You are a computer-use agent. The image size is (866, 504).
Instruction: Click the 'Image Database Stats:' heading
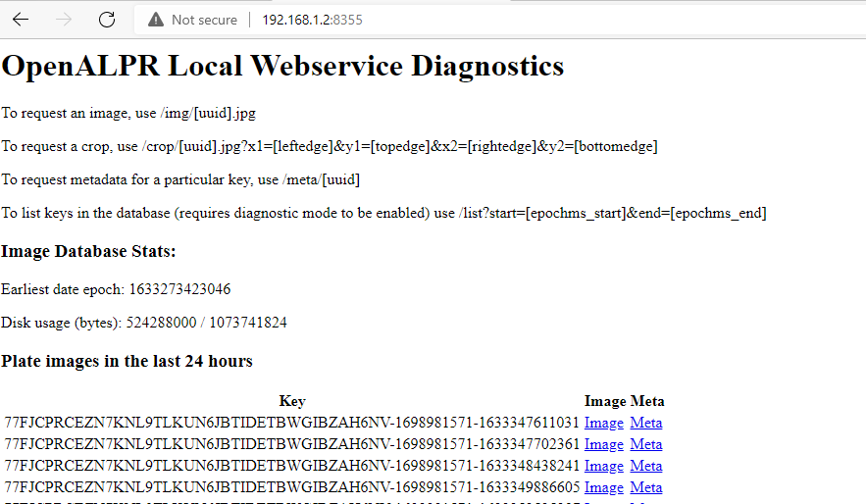click(88, 252)
